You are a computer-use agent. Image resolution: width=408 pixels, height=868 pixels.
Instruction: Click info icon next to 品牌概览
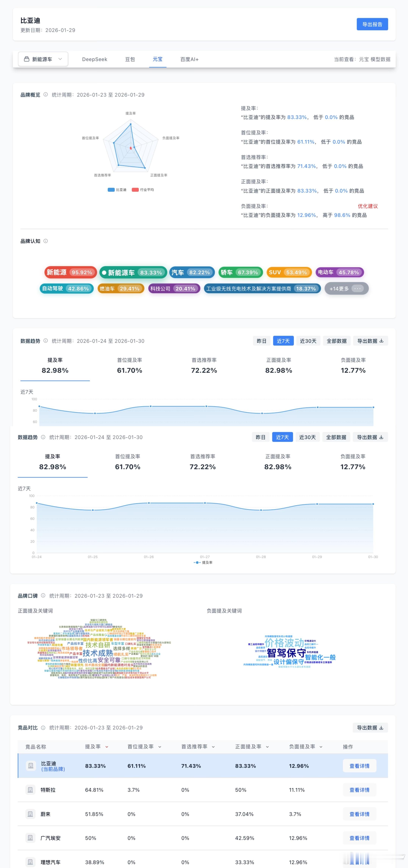click(45, 95)
